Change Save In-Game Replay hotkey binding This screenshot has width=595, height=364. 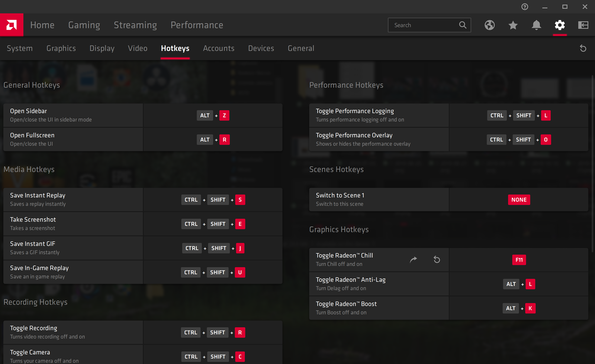(x=213, y=272)
